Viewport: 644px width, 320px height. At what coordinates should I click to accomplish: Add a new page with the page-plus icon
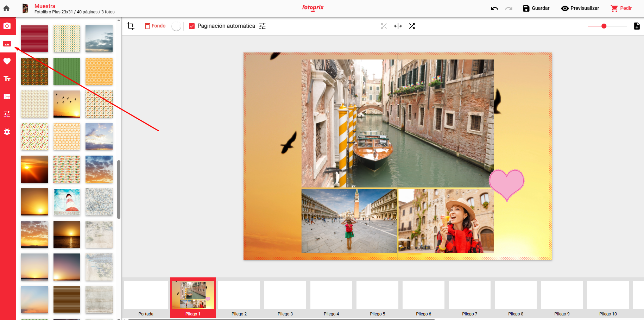637,26
